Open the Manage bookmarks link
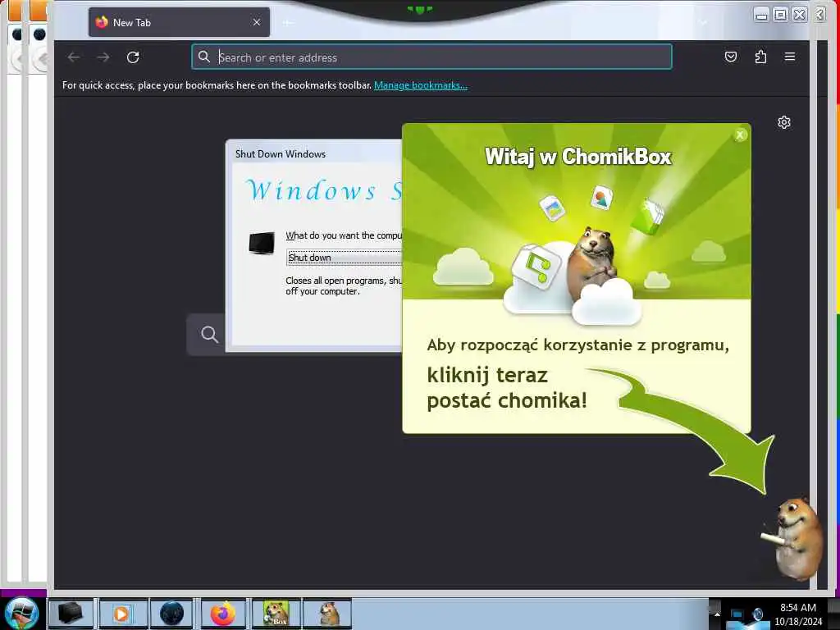The height and width of the screenshot is (630, 840). pyautogui.click(x=421, y=85)
